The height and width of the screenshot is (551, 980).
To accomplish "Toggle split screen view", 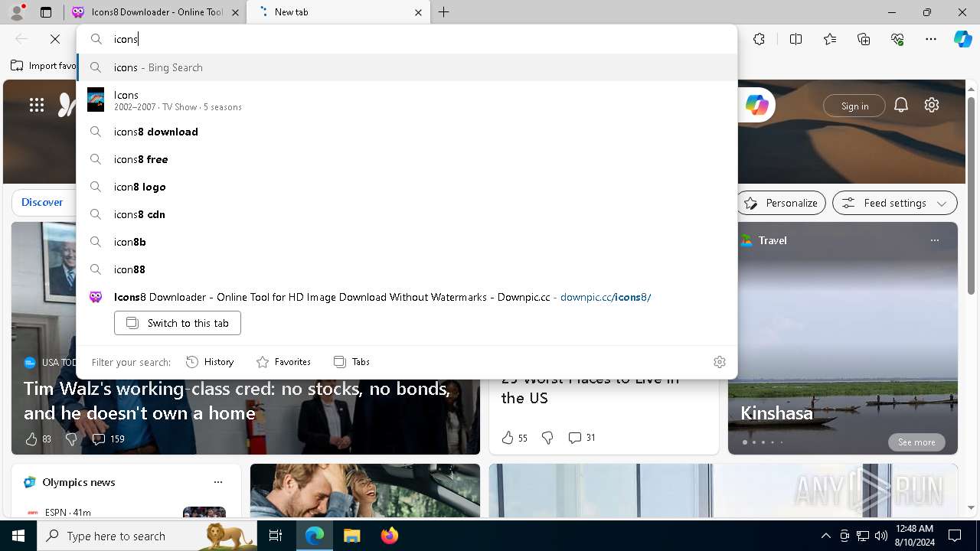I will pyautogui.click(x=795, y=39).
